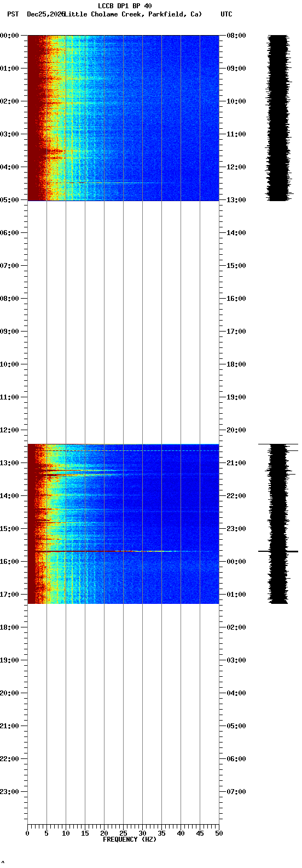Click the dashed line near 12:40 in spectrogram

pyautogui.click(x=124, y=451)
